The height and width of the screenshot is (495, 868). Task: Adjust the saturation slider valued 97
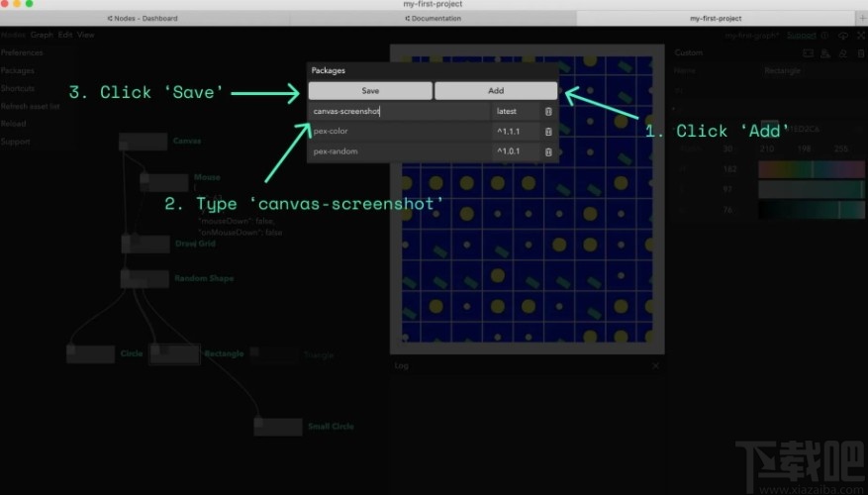point(811,190)
